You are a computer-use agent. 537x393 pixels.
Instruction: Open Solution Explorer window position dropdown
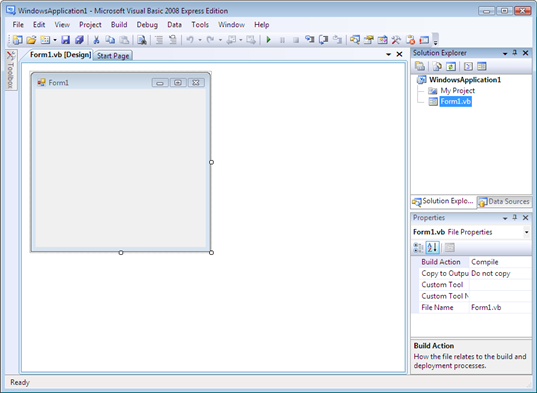click(505, 53)
